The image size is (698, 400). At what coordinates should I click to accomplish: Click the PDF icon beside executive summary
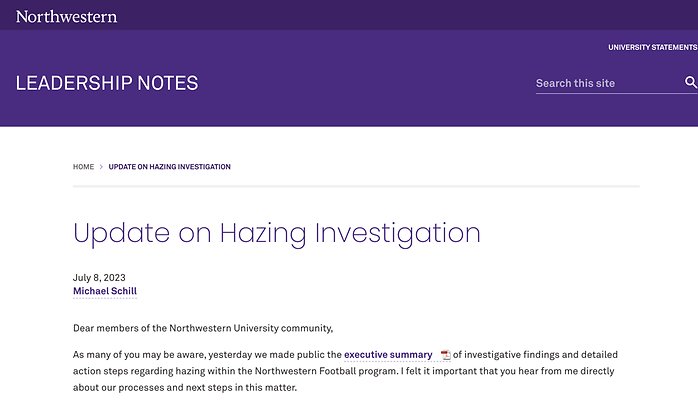click(x=445, y=355)
